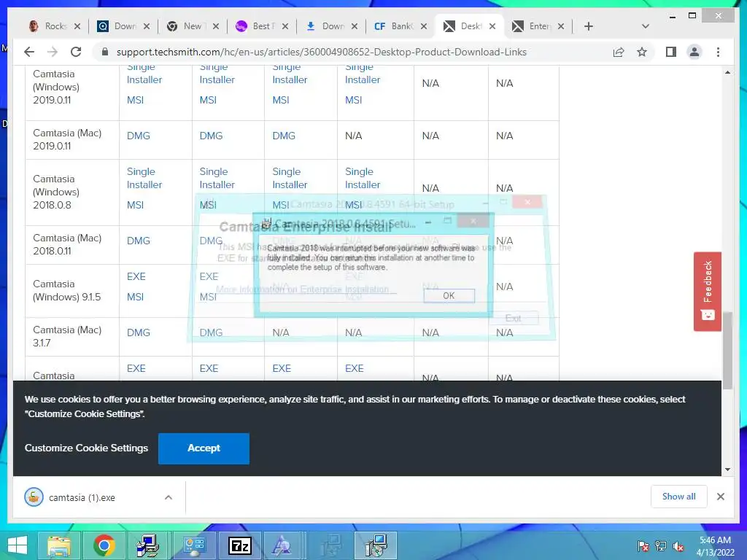Open 7-Zip from the taskbar

(x=239, y=545)
